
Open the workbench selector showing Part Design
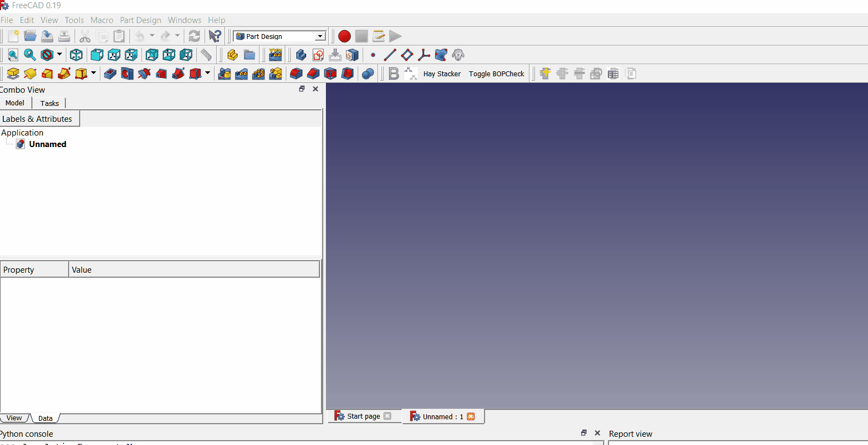(280, 36)
